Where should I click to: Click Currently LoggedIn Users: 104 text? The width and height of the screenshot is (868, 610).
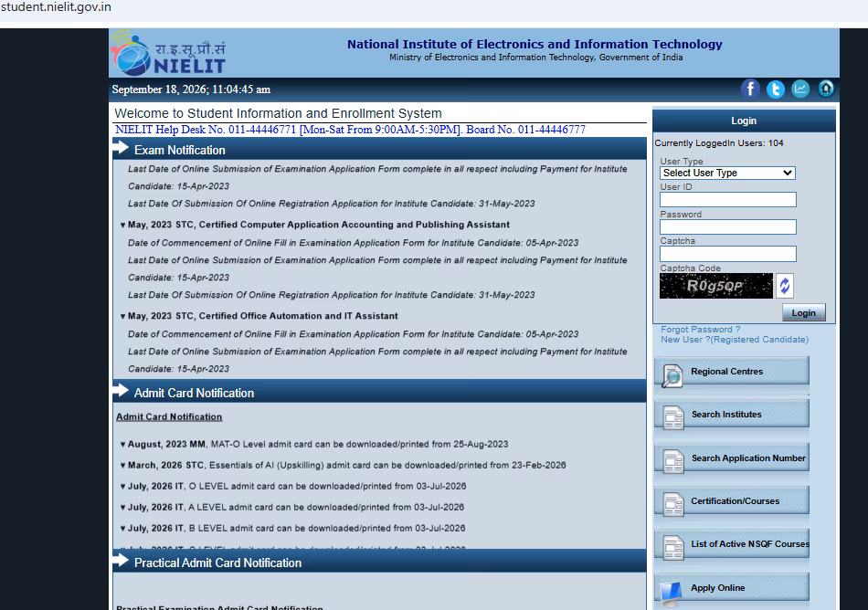point(718,143)
